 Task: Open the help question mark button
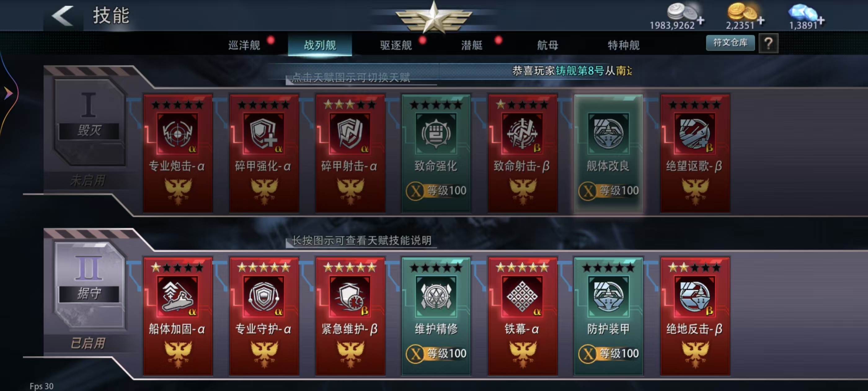[768, 43]
